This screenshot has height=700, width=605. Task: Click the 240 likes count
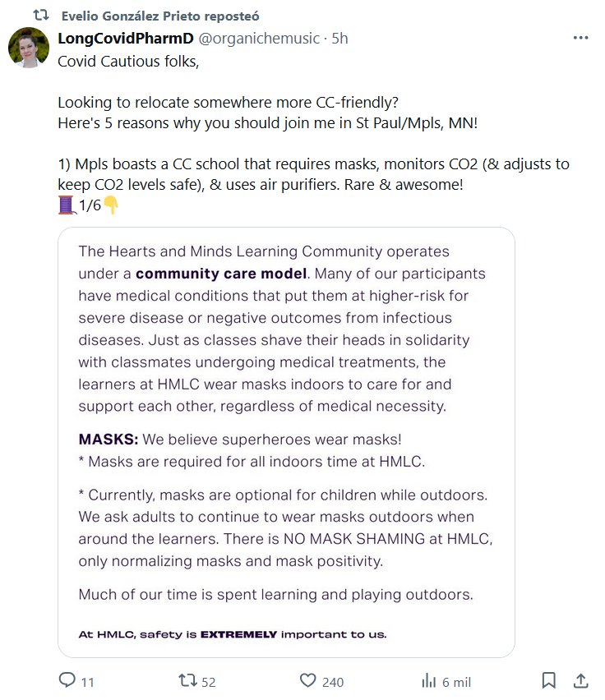[333, 682]
